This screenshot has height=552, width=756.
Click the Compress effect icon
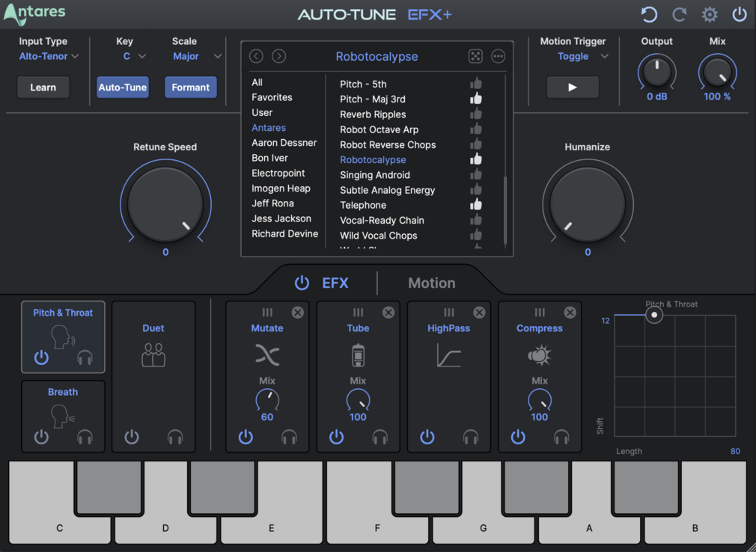tap(539, 355)
